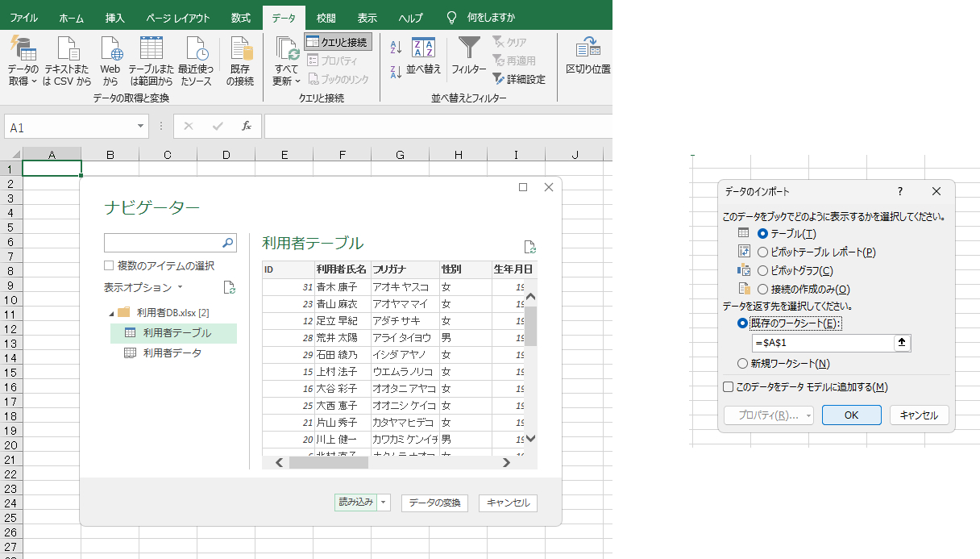Click the データの変換 button
Screen dimensions: 980x559
click(x=434, y=503)
